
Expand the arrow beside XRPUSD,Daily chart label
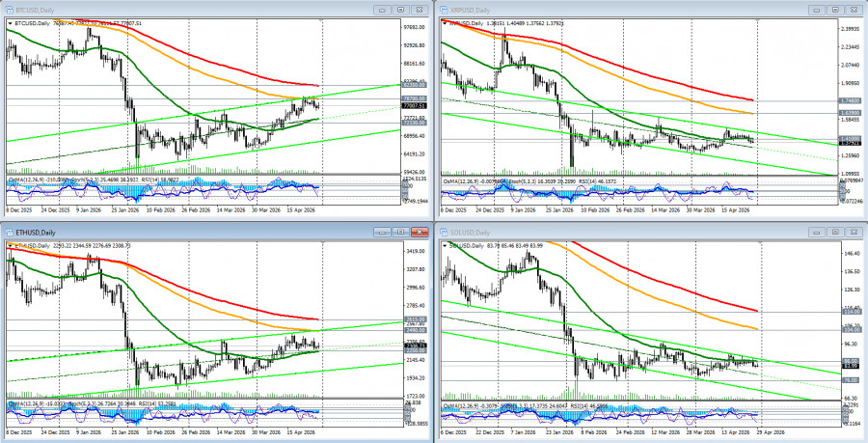[445, 23]
